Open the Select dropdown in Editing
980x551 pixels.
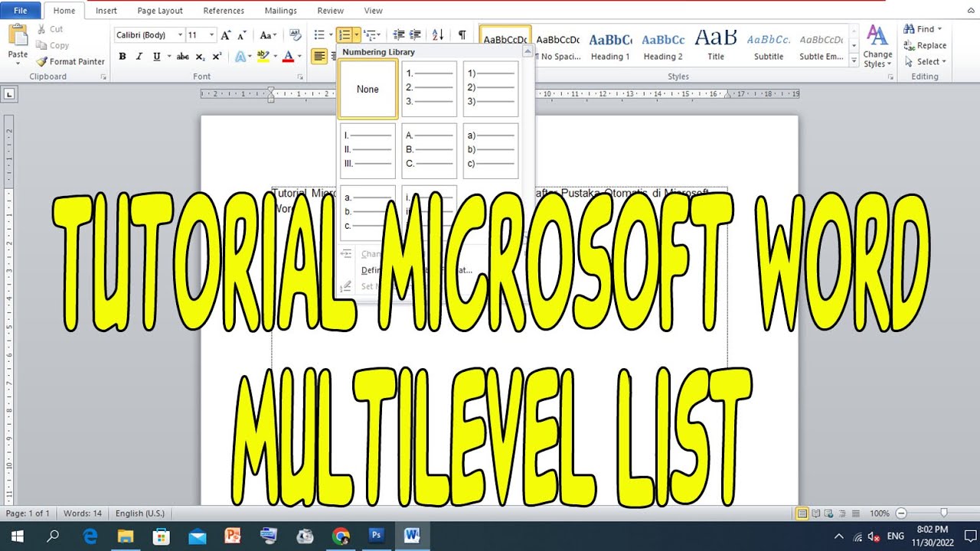point(925,62)
